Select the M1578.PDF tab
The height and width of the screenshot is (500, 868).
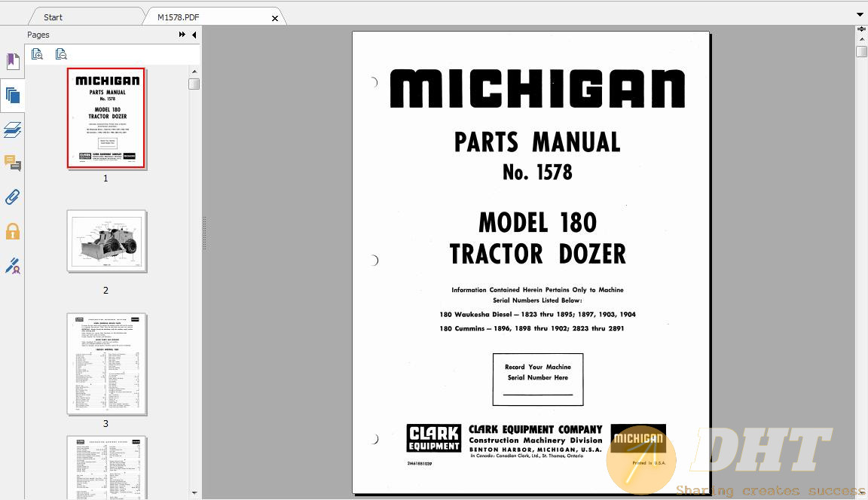point(179,17)
